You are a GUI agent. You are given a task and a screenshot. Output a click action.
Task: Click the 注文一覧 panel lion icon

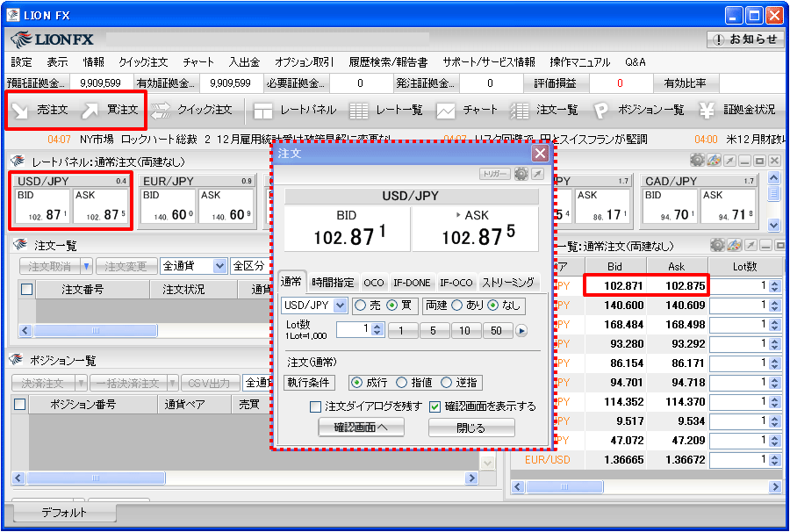point(20,245)
